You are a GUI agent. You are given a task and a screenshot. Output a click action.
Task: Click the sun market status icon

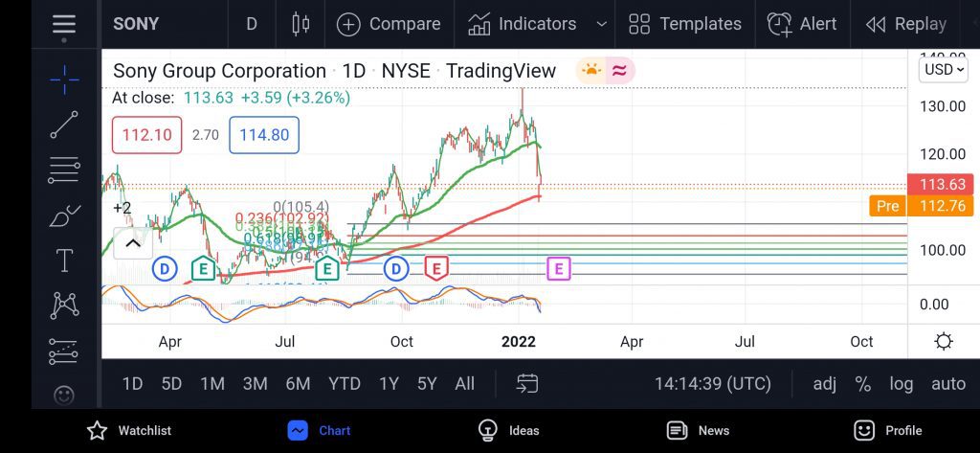tap(590, 71)
